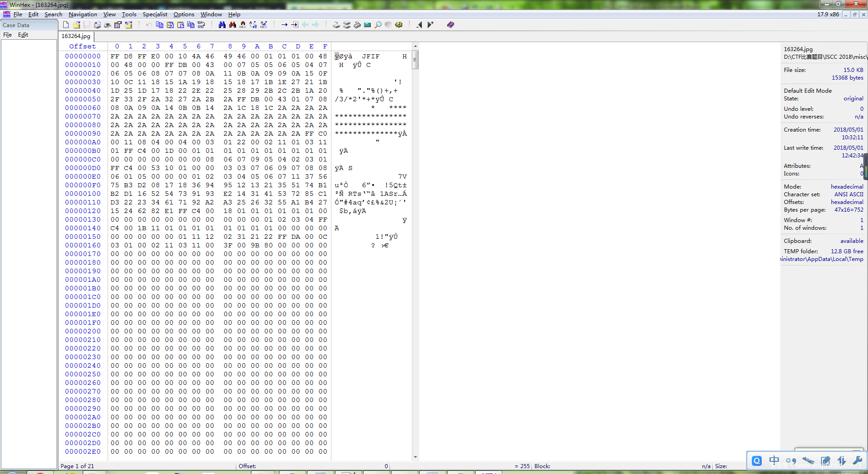
Task: Click offset row 00000010
Action: (83, 65)
